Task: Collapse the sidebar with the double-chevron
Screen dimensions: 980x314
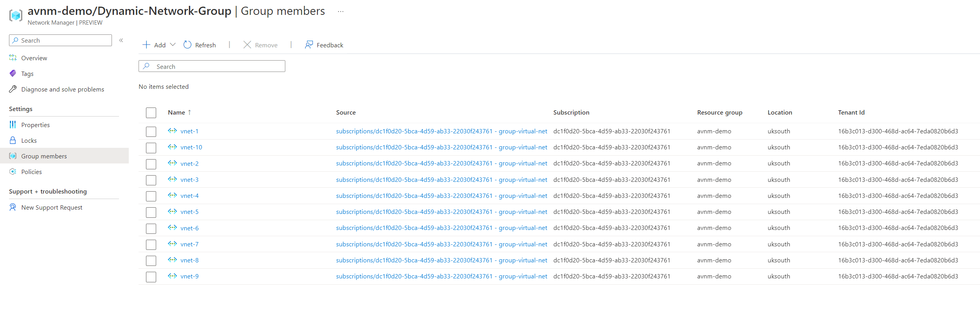Action: pyautogui.click(x=121, y=40)
